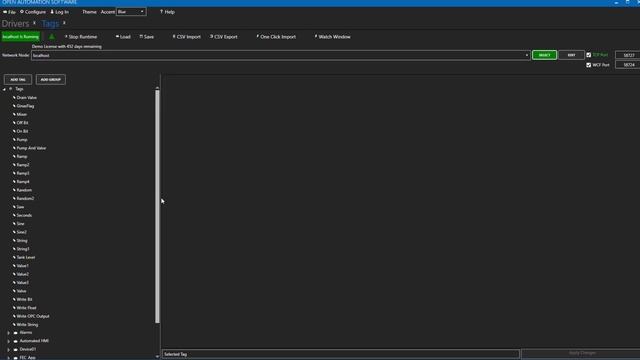Click the Load toolbar item

(x=123, y=37)
